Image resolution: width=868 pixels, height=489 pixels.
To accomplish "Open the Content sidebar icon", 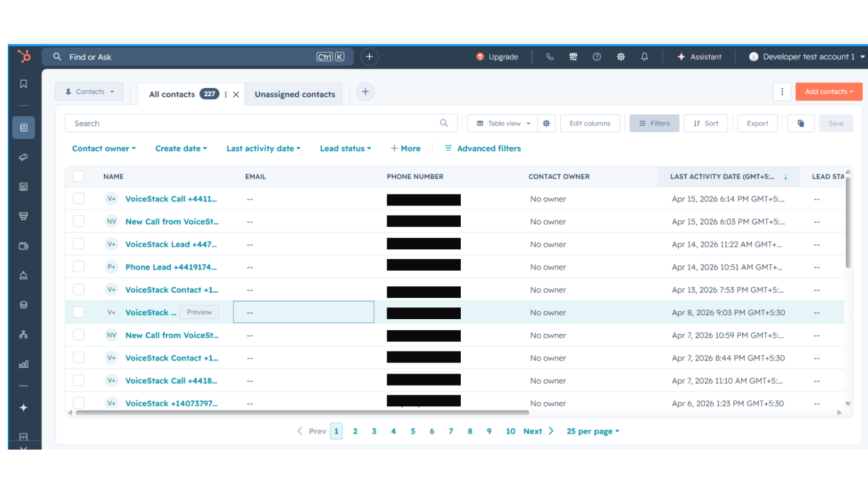I will 24,187.
